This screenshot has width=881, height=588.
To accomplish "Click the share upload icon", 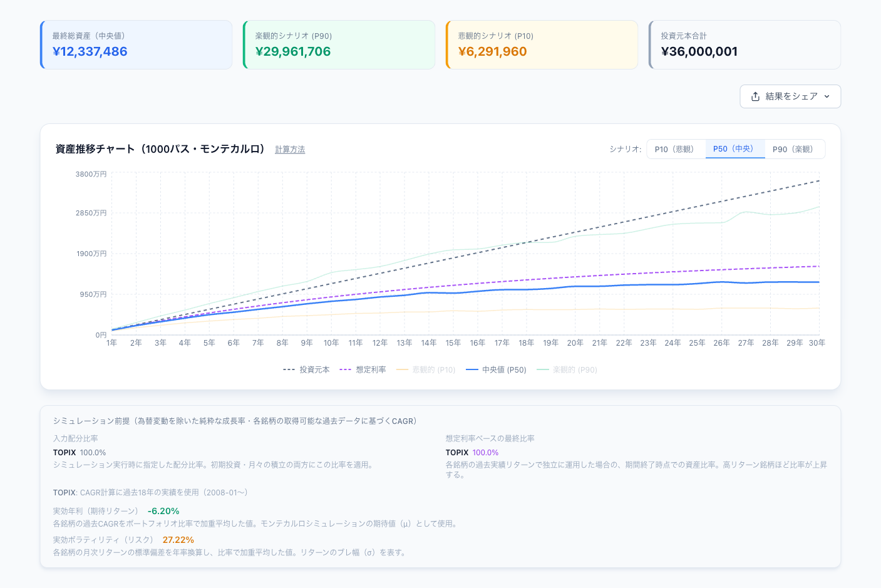I will point(755,96).
